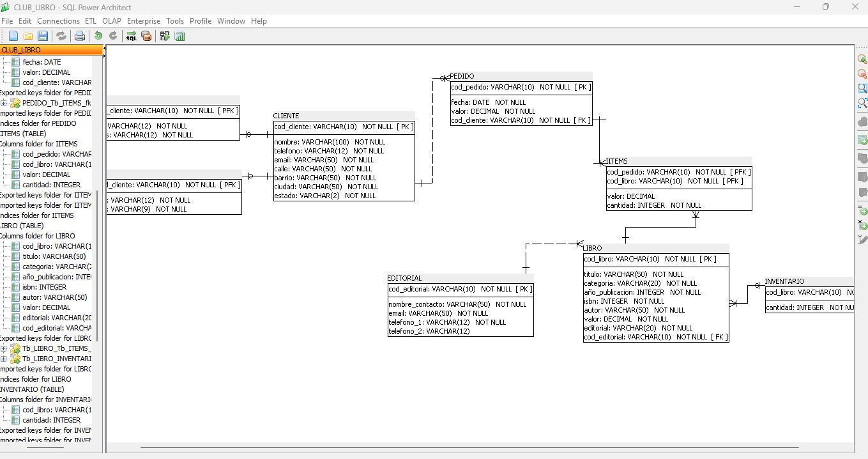Viewport: 868px width, 459px height.
Task: Open the Window menu
Action: click(231, 21)
